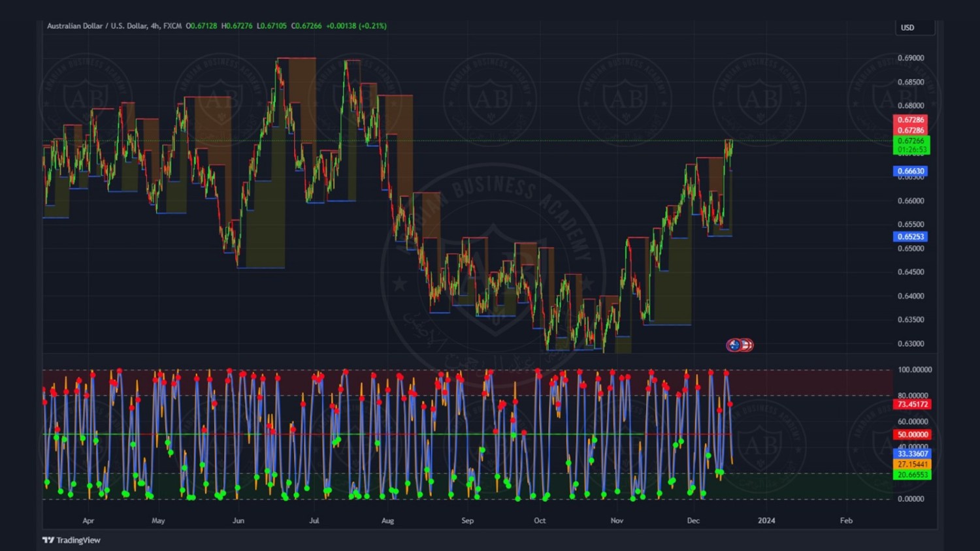This screenshot has height=551, width=980.
Task: Click the 80.00000 indicator axis label
Action: [913, 396]
